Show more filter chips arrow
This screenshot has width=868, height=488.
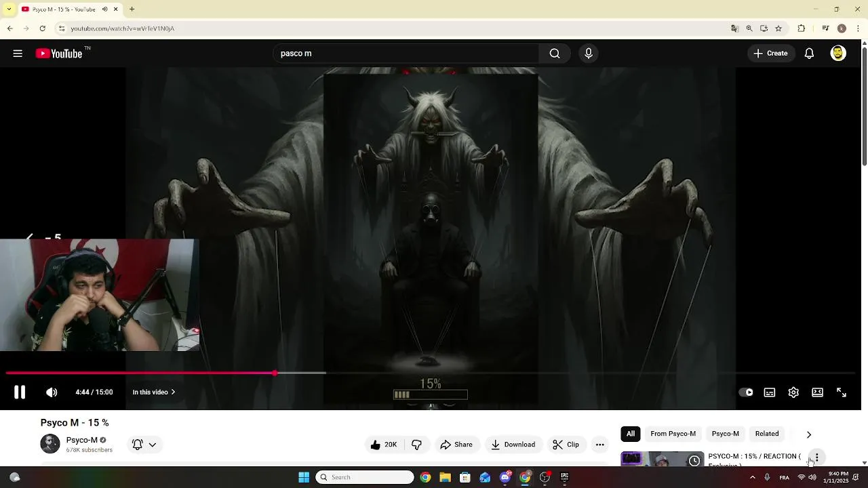coord(808,434)
